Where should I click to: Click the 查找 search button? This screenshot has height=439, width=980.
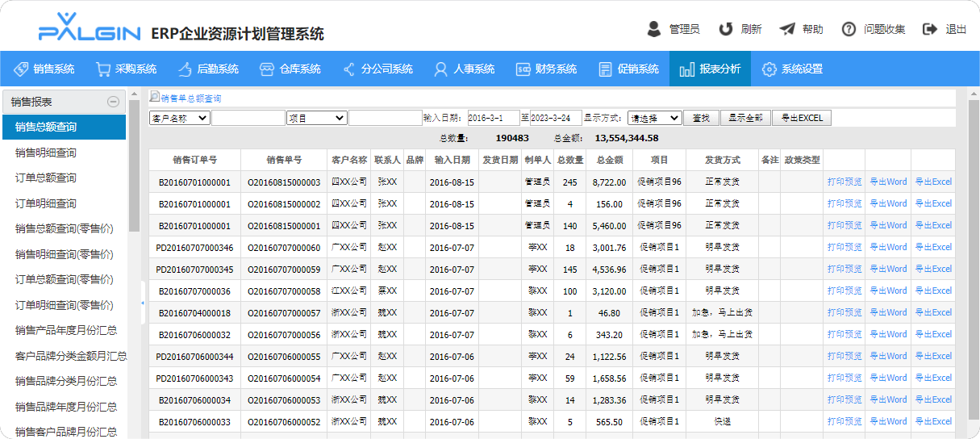tap(701, 118)
